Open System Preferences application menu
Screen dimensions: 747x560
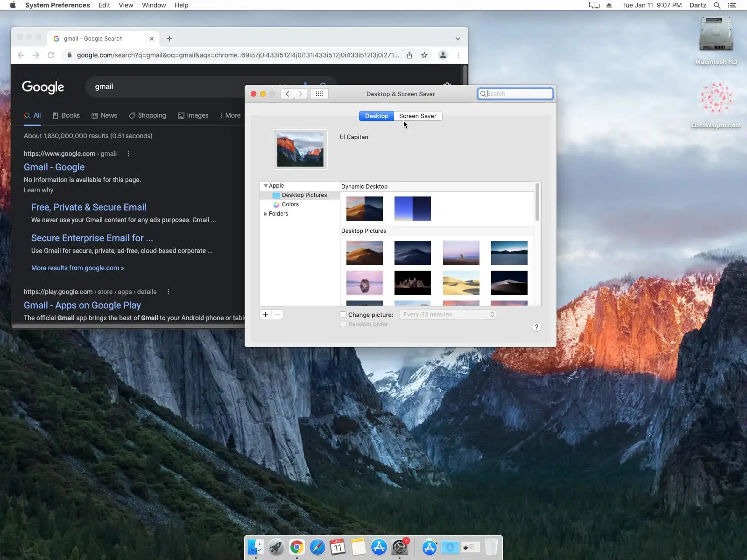pos(57,5)
